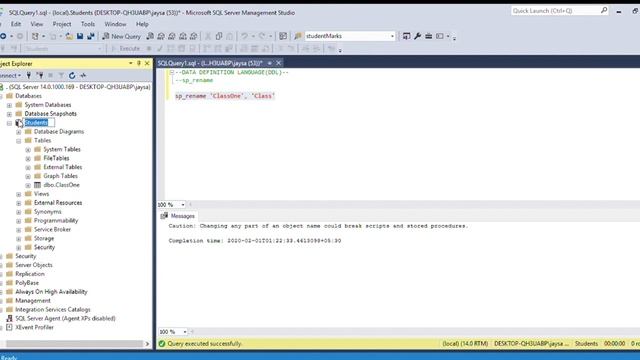Open the available databases dropdown
This screenshot has height=360, width=640.
100,49
